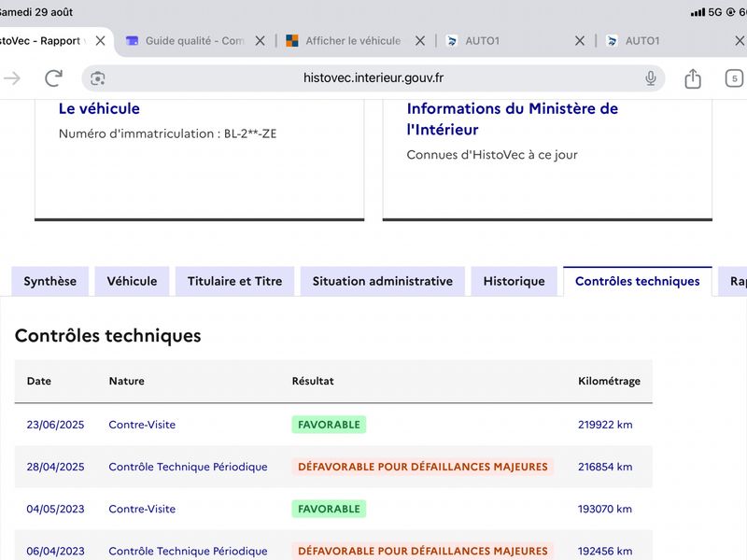Switch to the second AUTO1 browser tab
The height and width of the screenshot is (560, 747).
click(642, 41)
